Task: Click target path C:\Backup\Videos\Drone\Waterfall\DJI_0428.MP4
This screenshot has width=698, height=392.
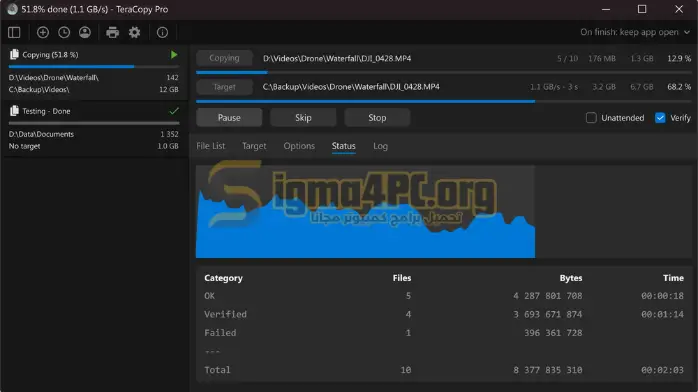Action: (x=351, y=87)
